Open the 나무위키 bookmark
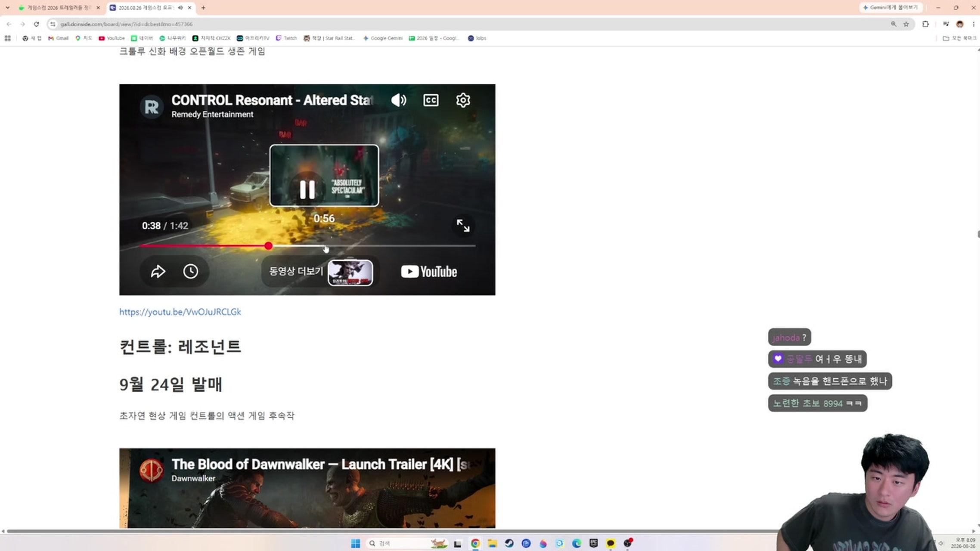Image resolution: width=980 pixels, height=551 pixels. pos(173,38)
